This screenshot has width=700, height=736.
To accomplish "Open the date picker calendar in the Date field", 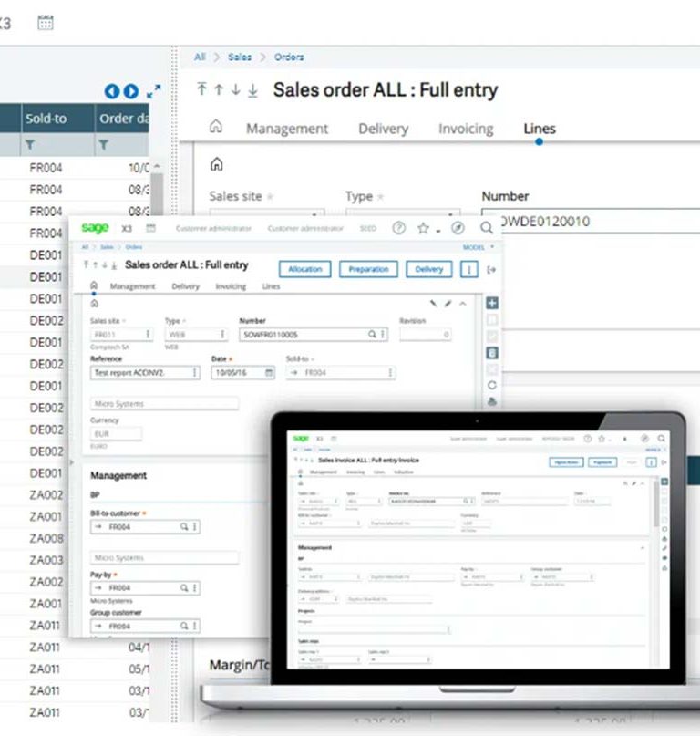I will 269,373.
